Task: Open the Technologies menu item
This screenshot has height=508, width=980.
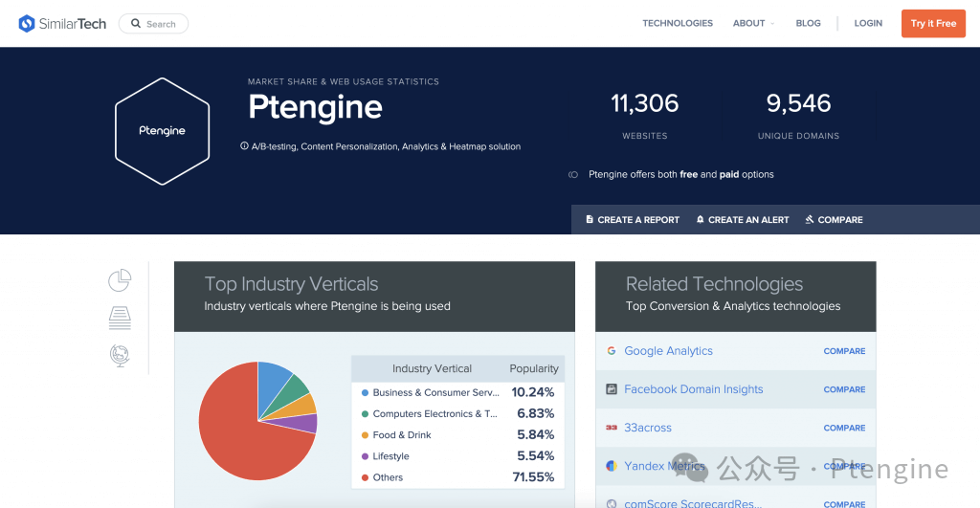Action: [678, 23]
